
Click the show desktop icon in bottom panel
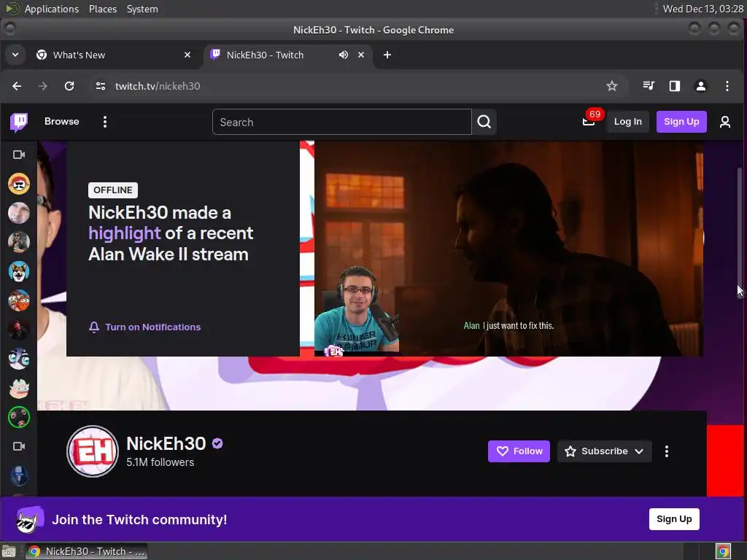(9, 551)
